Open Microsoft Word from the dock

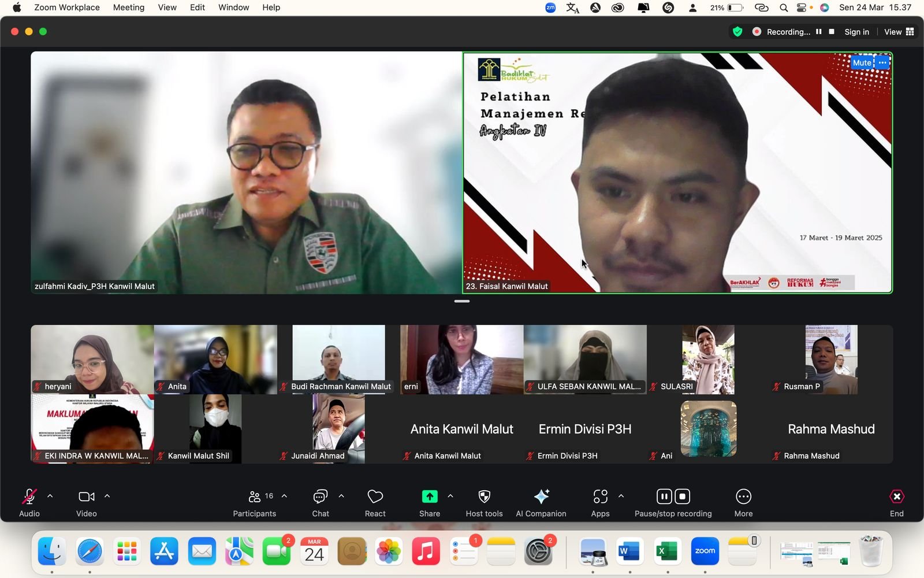coord(630,551)
